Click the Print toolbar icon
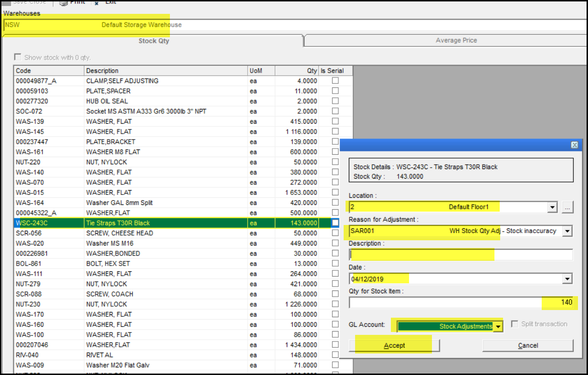Screen dimensions: 588x375 pyautogui.click(x=64, y=2)
